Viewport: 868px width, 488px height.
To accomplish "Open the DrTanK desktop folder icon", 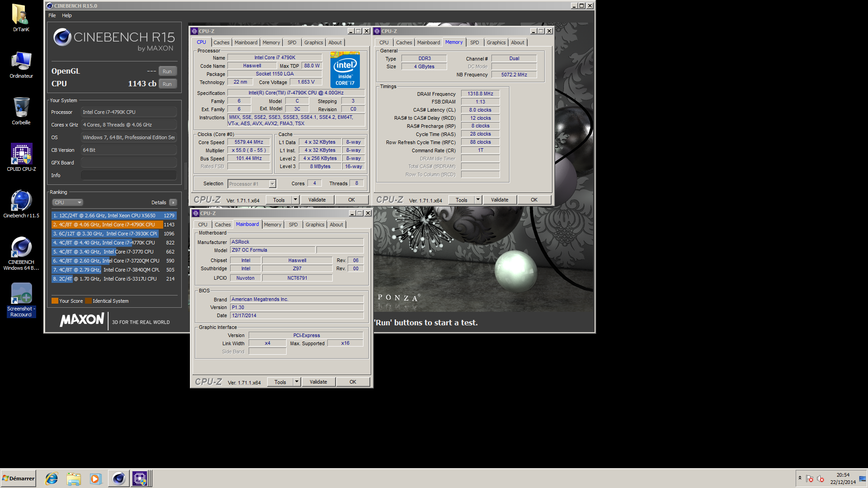I will (21, 18).
